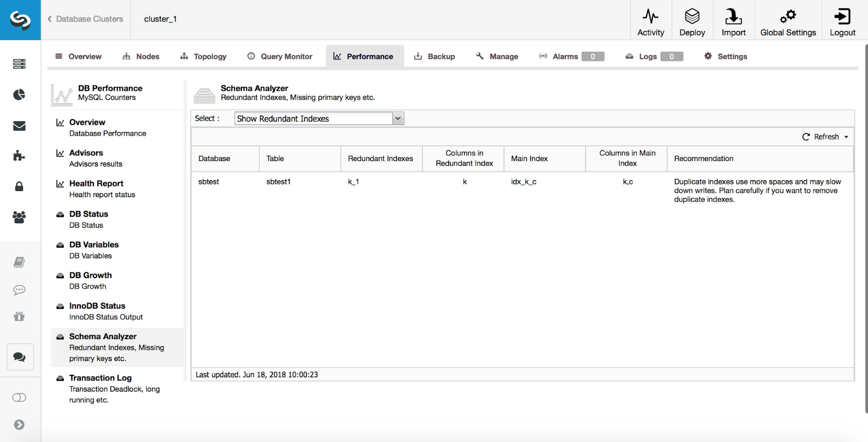Expand the sidebar with the arrow icon
Viewport: 868px width, 442px height.
[19, 425]
